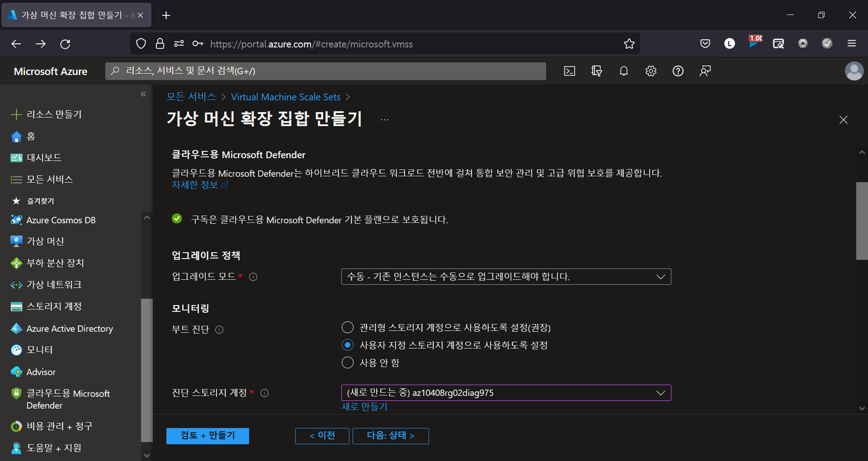Click the 가상 네트워크 icon

16,285
